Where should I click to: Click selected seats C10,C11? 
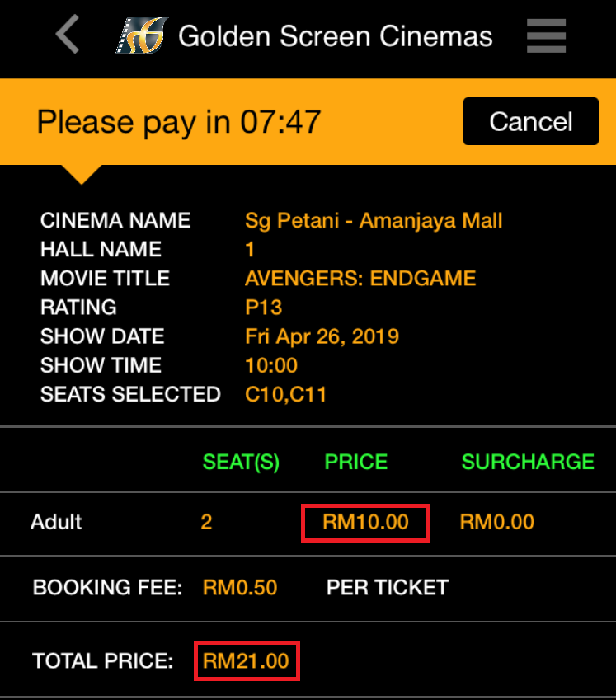[x=286, y=394]
